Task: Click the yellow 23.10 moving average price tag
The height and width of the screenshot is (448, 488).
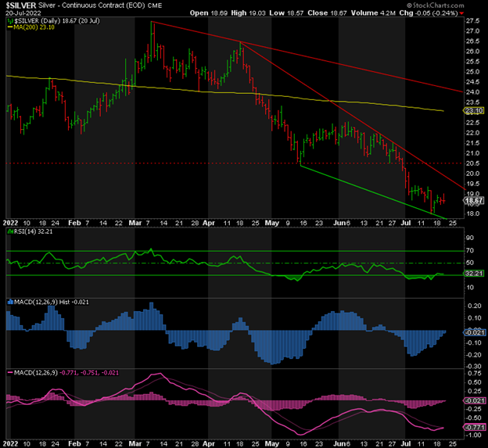Action: [x=474, y=110]
